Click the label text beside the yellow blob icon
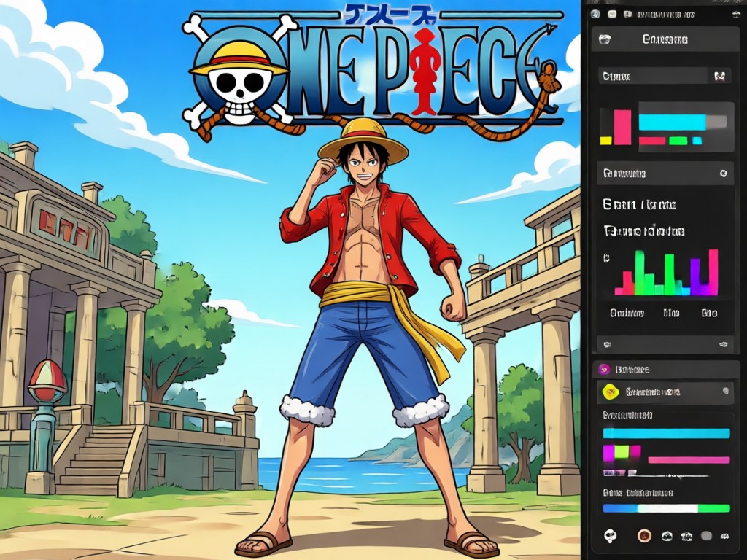The image size is (747, 560). point(653,392)
